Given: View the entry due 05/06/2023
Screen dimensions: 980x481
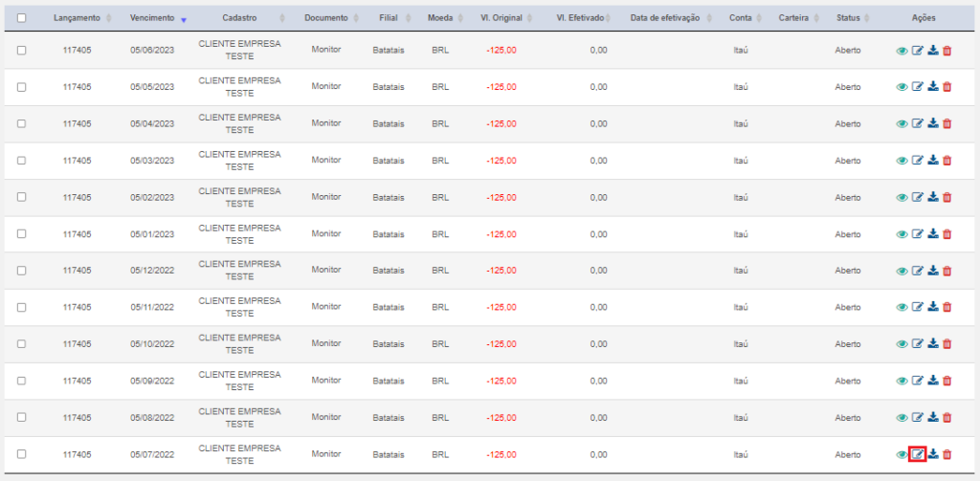Looking at the screenshot, I should (902, 52).
